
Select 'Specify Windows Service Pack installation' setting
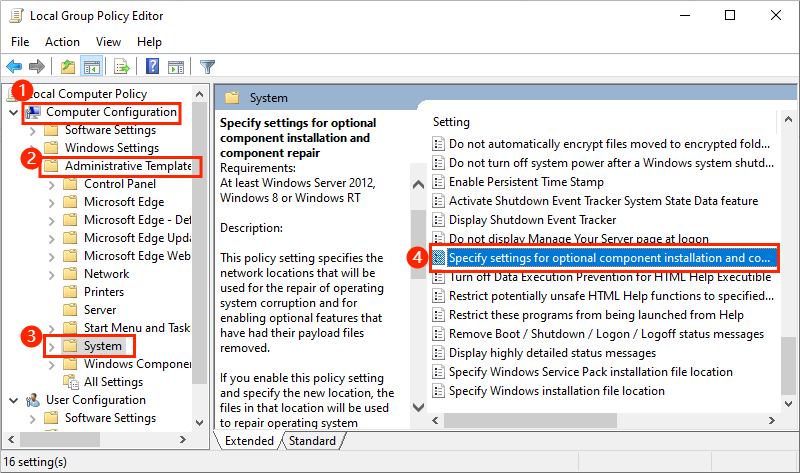tap(590, 372)
